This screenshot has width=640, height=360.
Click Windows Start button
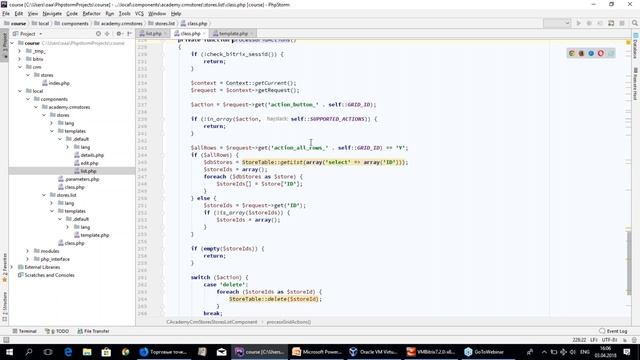9,352
